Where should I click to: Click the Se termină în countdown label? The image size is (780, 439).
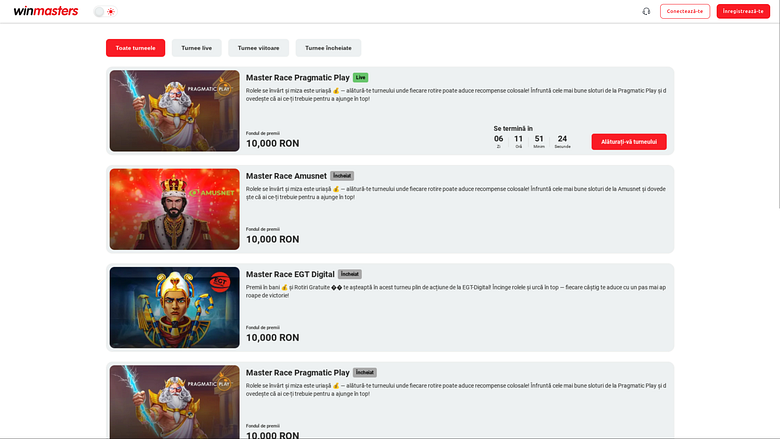point(513,128)
